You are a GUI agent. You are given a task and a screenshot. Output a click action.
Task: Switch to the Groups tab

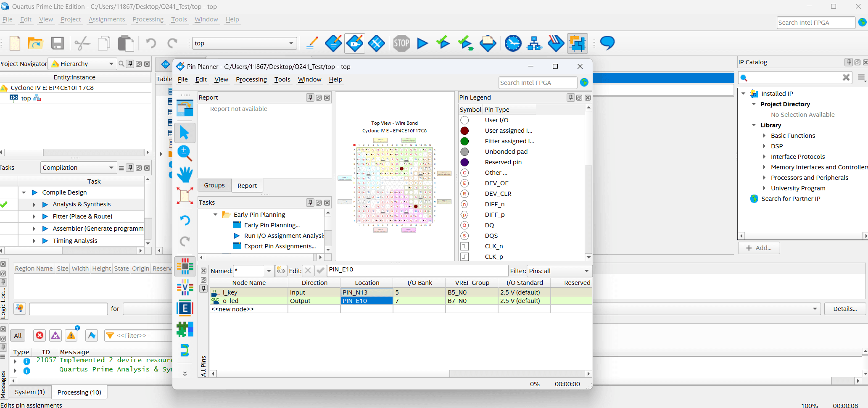pyautogui.click(x=214, y=185)
